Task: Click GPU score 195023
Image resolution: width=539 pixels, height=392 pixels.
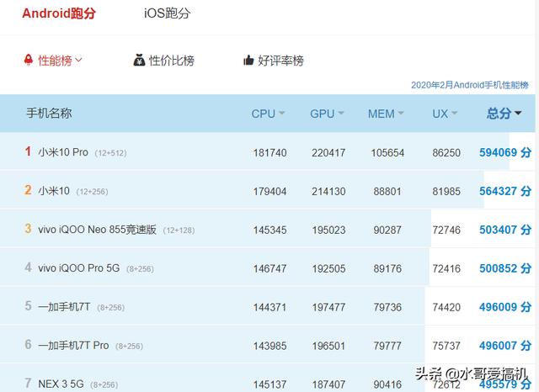Action: [x=328, y=230]
